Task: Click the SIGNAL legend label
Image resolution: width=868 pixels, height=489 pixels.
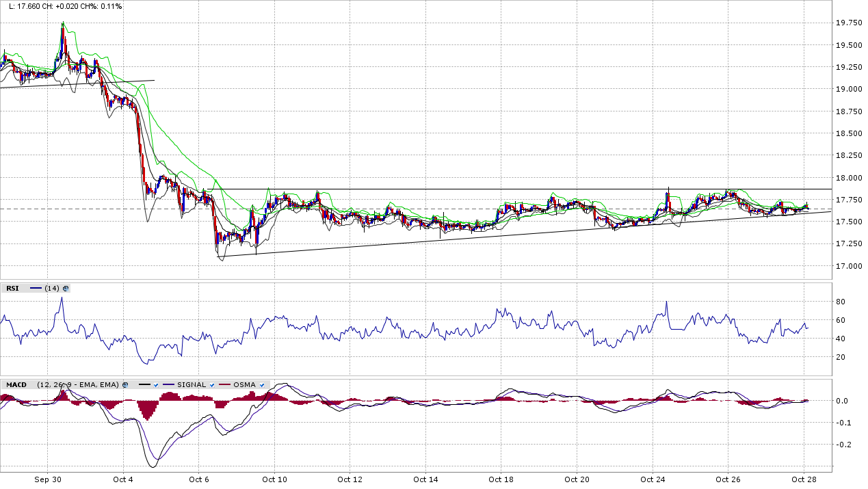Action: coord(192,385)
